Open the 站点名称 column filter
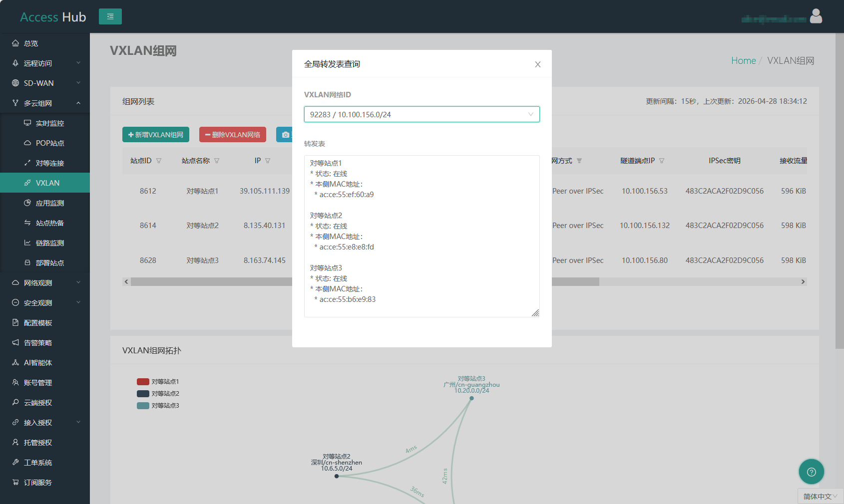 coord(217,161)
